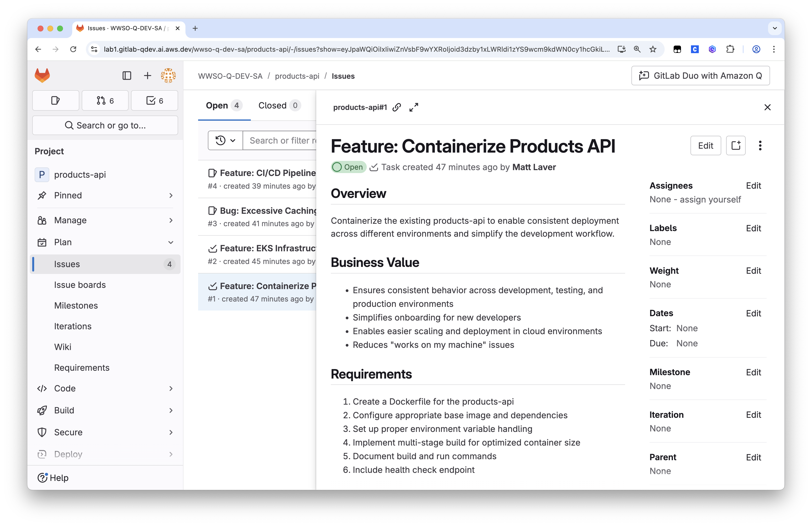
Task: Click the assigned issues icon in the sidebar
Action: (56, 100)
